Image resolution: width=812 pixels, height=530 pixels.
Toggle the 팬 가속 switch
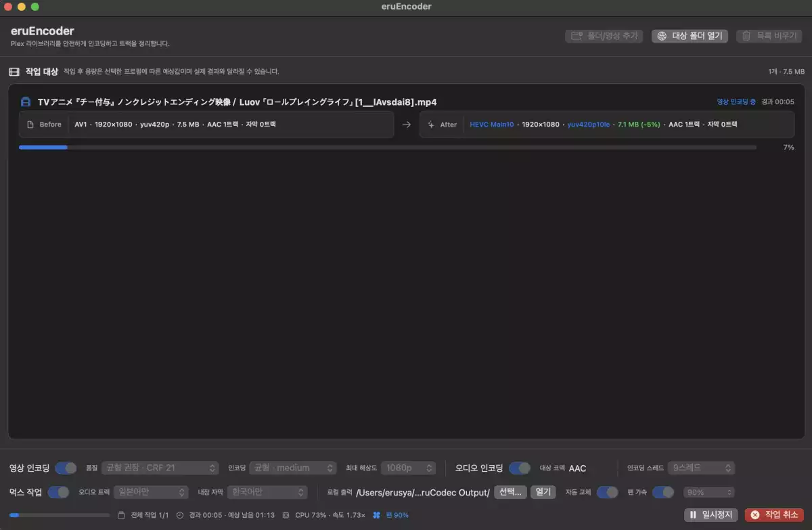pos(663,492)
